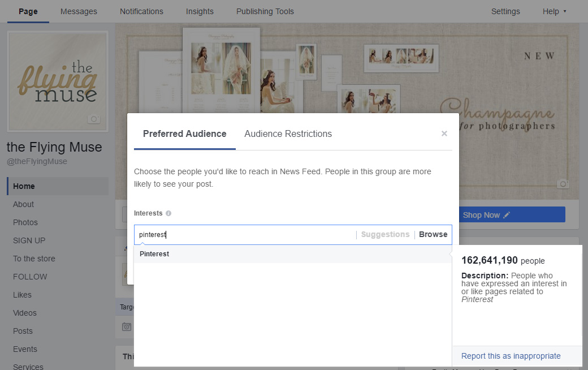Open SIGN UP in the sidebar
This screenshot has width=588, height=370.
(29, 240)
